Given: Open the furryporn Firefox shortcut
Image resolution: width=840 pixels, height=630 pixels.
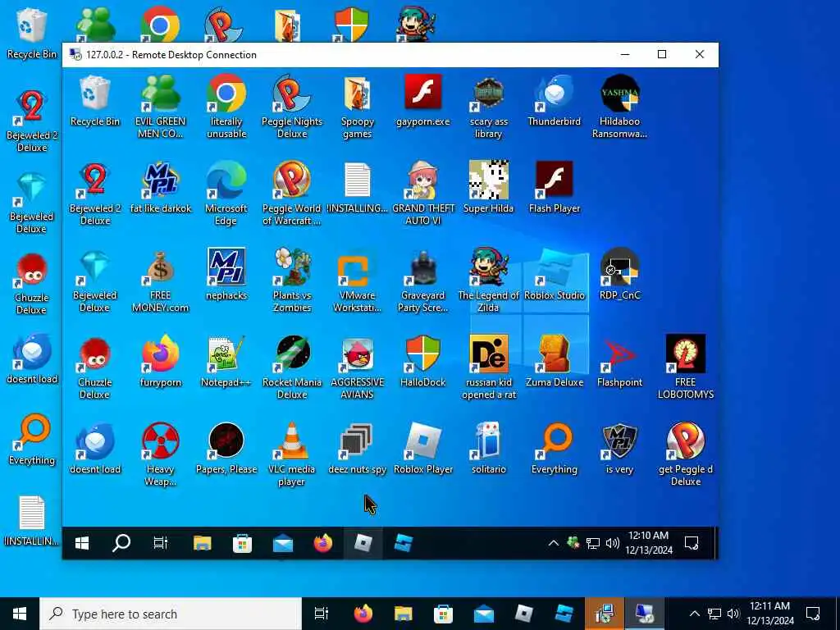Looking at the screenshot, I should (x=160, y=354).
